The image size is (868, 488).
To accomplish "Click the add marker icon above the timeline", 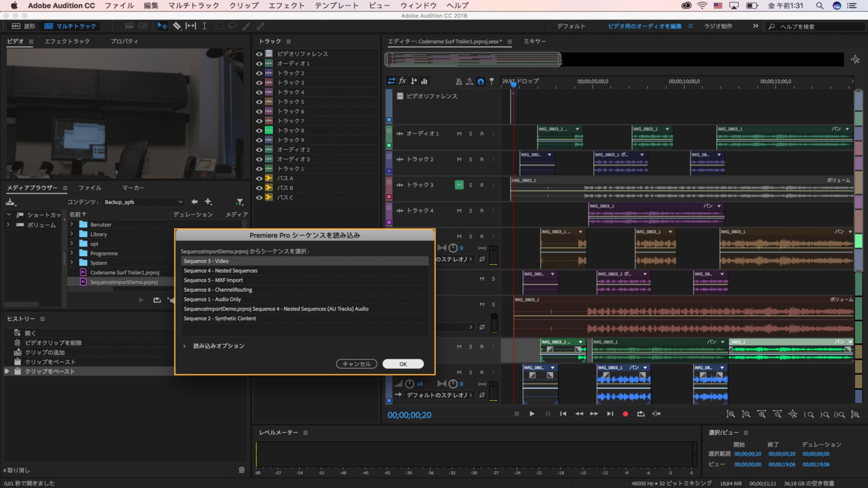I will pyautogui.click(x=491, y=81).
